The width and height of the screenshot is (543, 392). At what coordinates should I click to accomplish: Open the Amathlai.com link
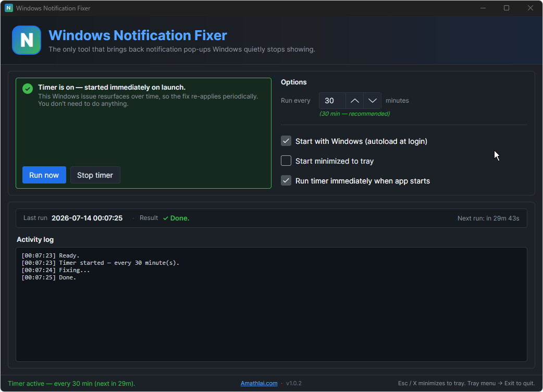pyautogui.click(x=259, y=383)
